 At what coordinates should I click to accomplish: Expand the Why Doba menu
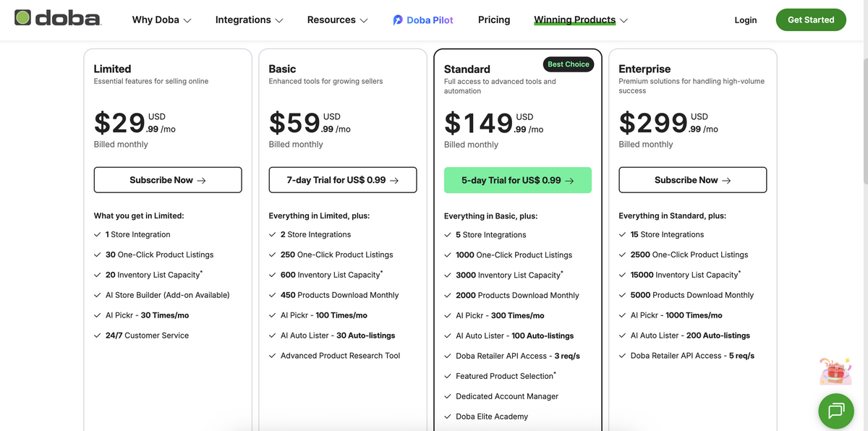click(x=161, y=20)
